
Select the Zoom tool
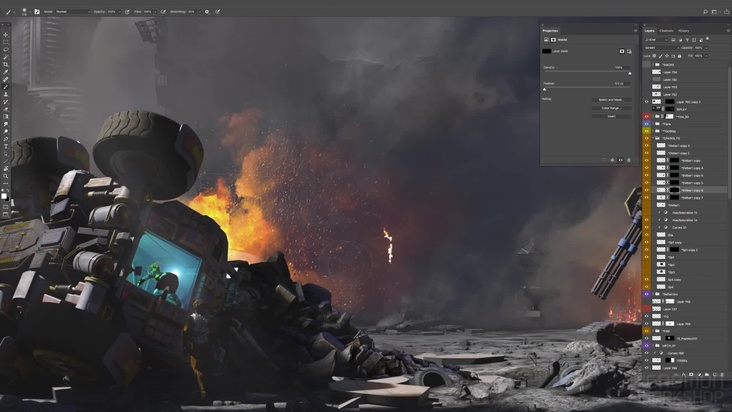[6, 176]
